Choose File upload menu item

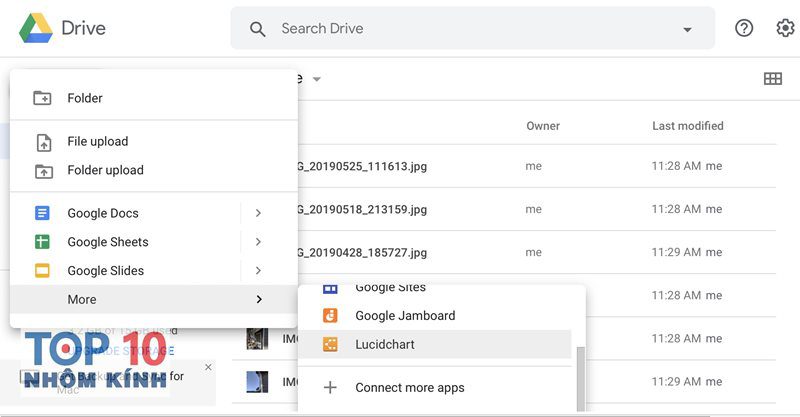(x=154, y=141)
